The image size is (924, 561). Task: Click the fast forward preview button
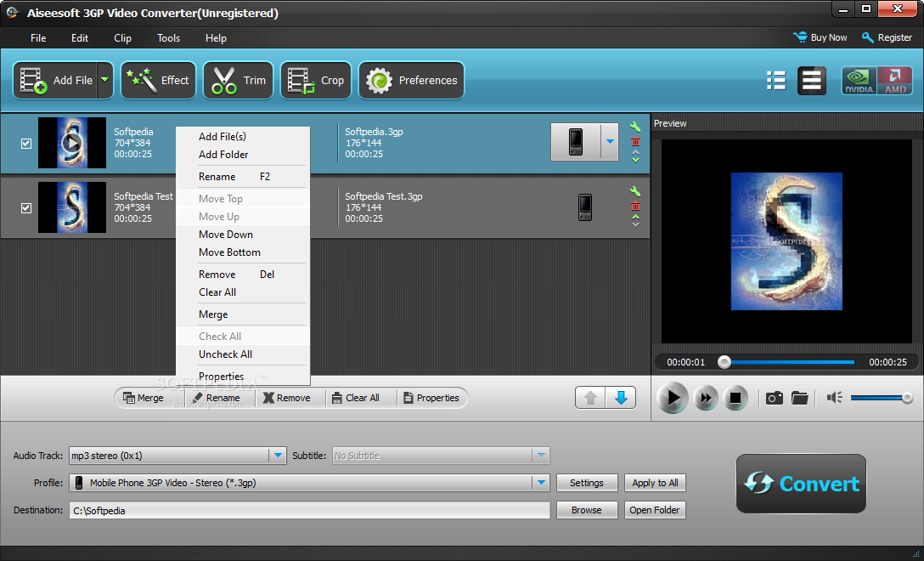[x=706, y=398]
